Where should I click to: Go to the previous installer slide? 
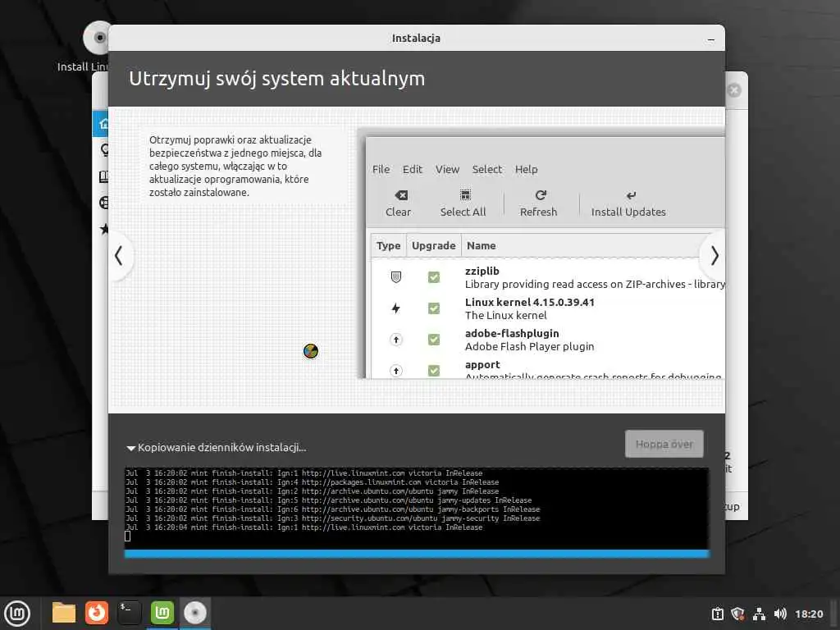pyautogui.click(x=120, y=256)
